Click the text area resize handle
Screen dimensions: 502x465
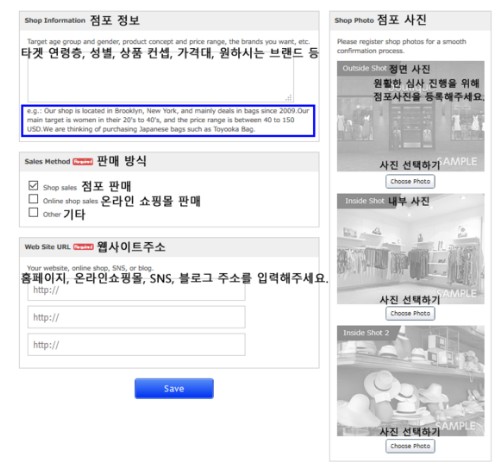[x=289, y=98]
